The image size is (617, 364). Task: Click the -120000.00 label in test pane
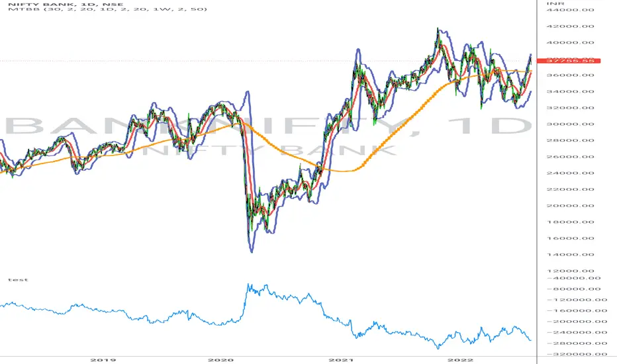click(577, 300)
